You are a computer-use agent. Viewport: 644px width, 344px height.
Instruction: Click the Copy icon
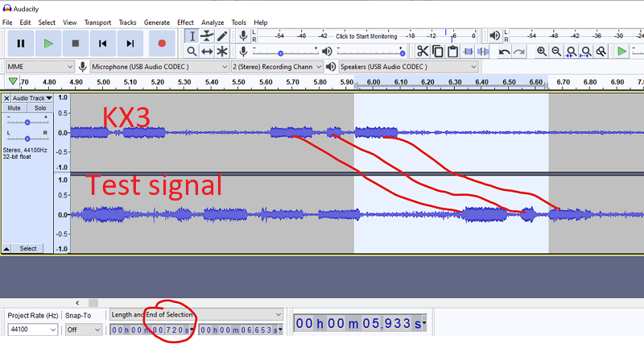(x=438, y=52)
